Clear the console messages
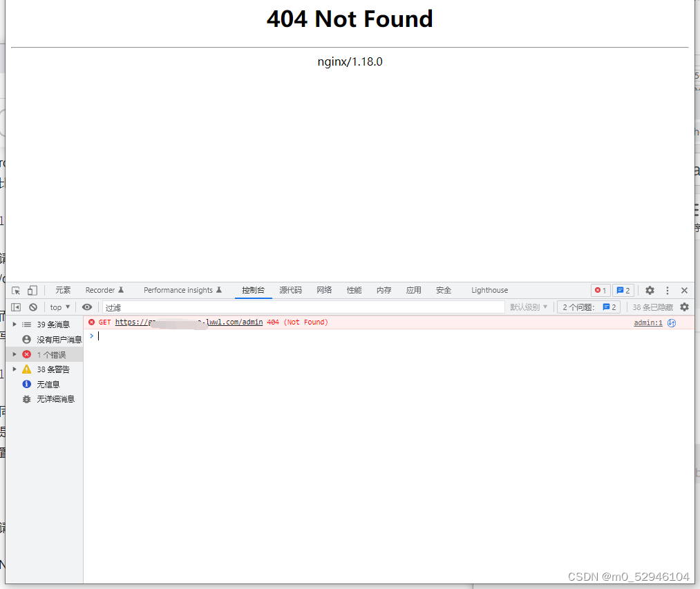Viewport: 700px width, 589px height. [33, 307]
